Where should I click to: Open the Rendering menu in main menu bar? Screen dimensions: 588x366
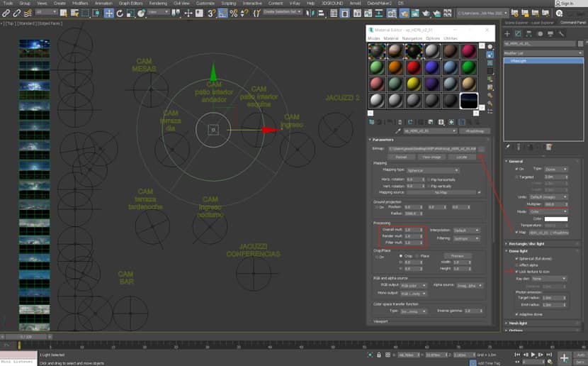coord(158,4)
